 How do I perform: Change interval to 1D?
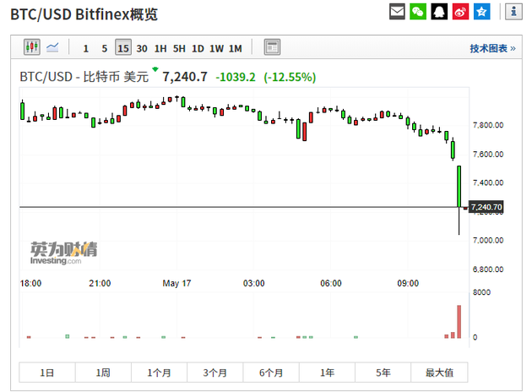[198, 48]
